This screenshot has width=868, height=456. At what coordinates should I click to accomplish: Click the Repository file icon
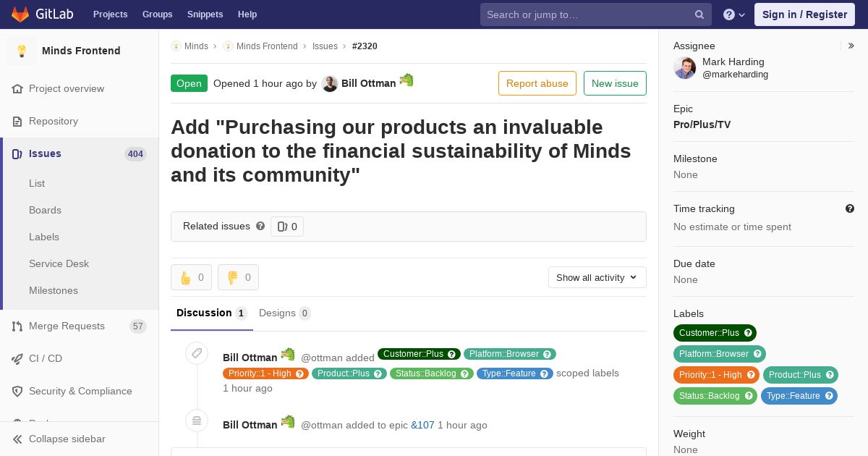[x=17, y=121]
